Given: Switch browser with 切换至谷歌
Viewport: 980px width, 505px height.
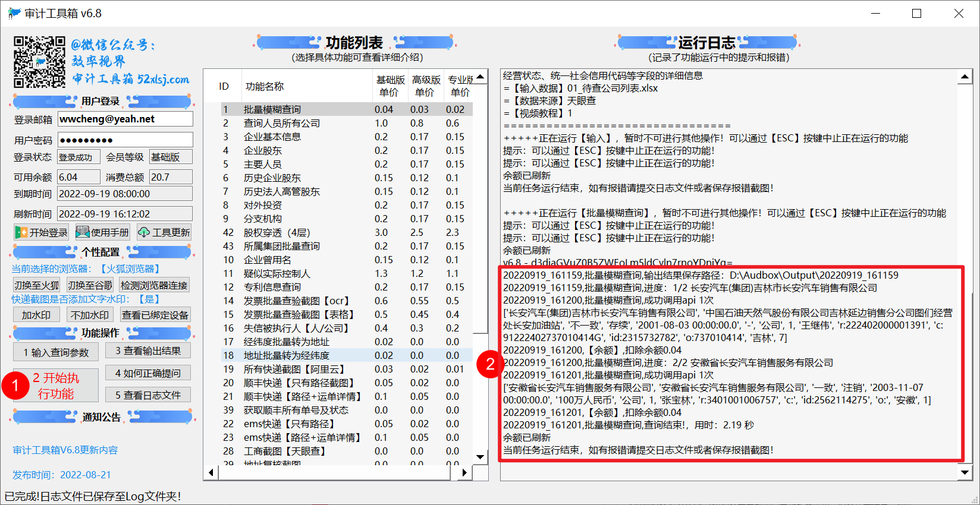Looking at the screenshot, I should pos(90,285).
